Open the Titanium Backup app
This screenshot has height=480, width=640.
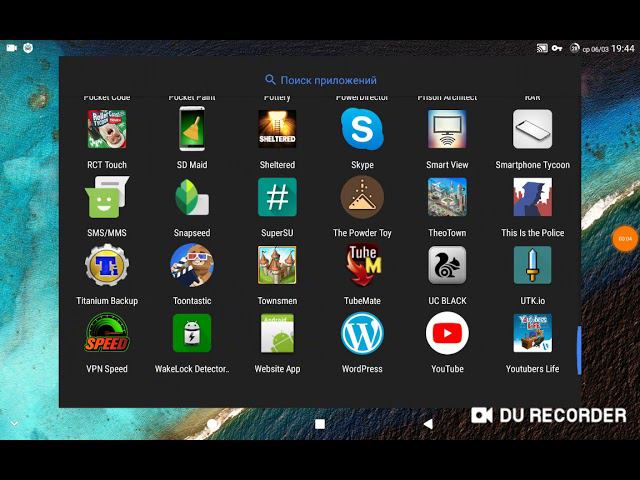coord(107,265)
